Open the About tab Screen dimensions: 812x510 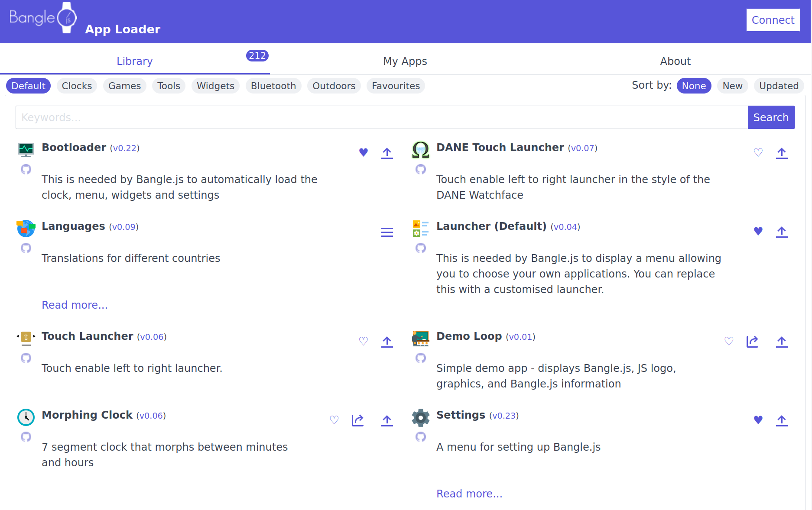click(675, 61)
